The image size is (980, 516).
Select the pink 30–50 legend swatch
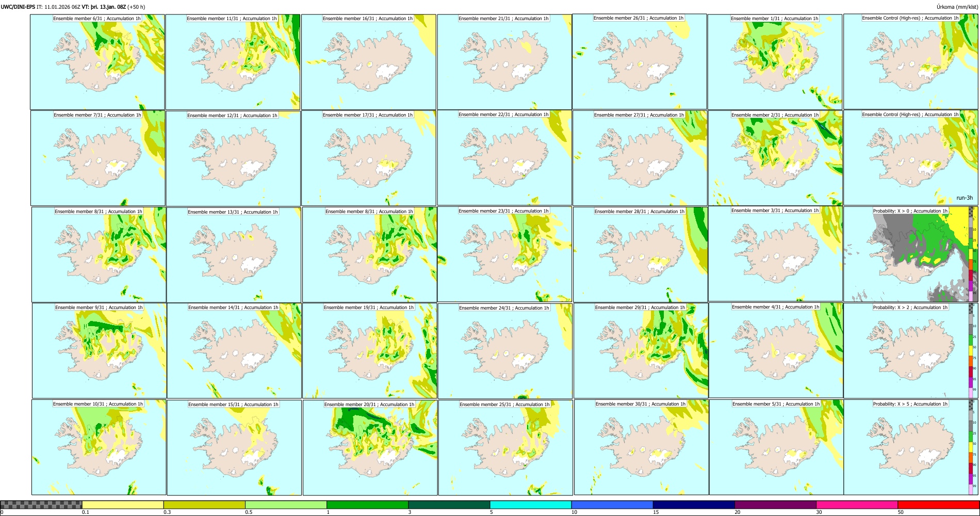pyautogui.click(x=857, y=505)
